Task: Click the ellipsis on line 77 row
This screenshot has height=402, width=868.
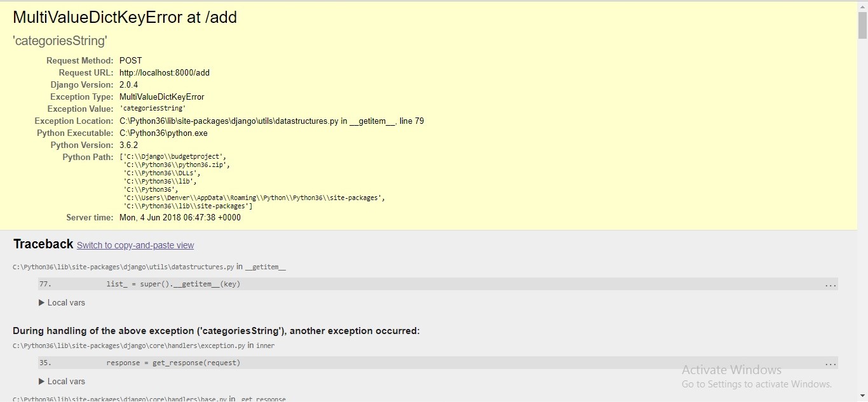Action: [x=831, y=285]
